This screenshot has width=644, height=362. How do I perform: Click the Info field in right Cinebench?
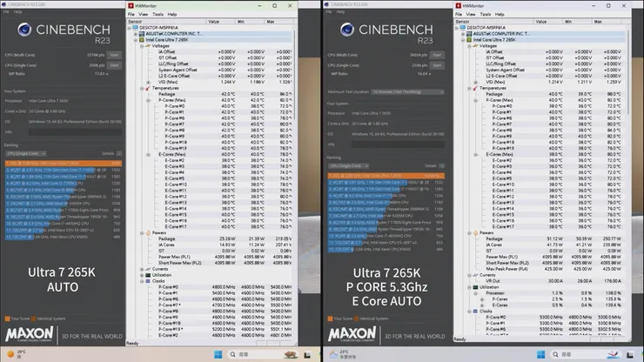[398, 144]
